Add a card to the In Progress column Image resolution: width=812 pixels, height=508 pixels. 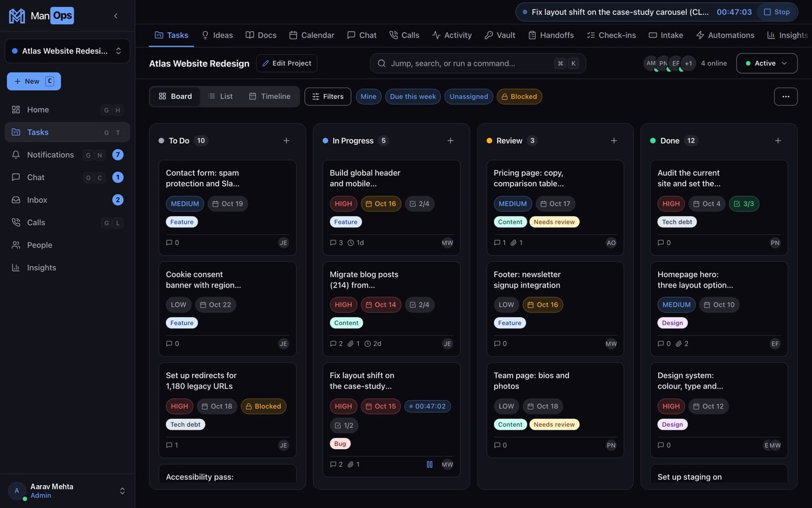click(x=450, y=141)
